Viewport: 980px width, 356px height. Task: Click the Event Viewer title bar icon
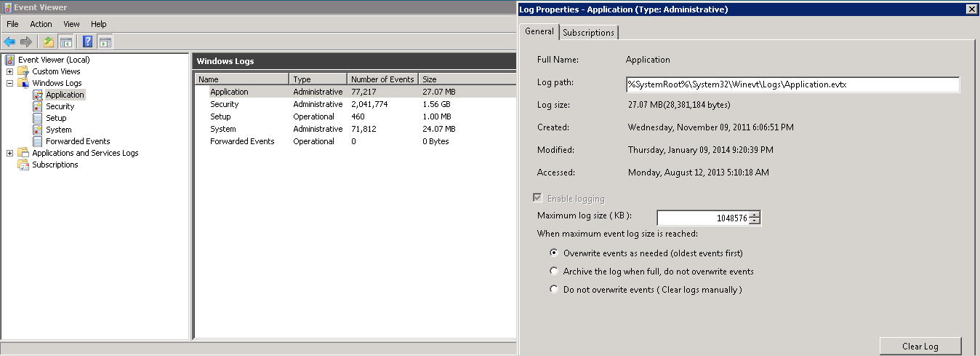[x=7, y=7]
